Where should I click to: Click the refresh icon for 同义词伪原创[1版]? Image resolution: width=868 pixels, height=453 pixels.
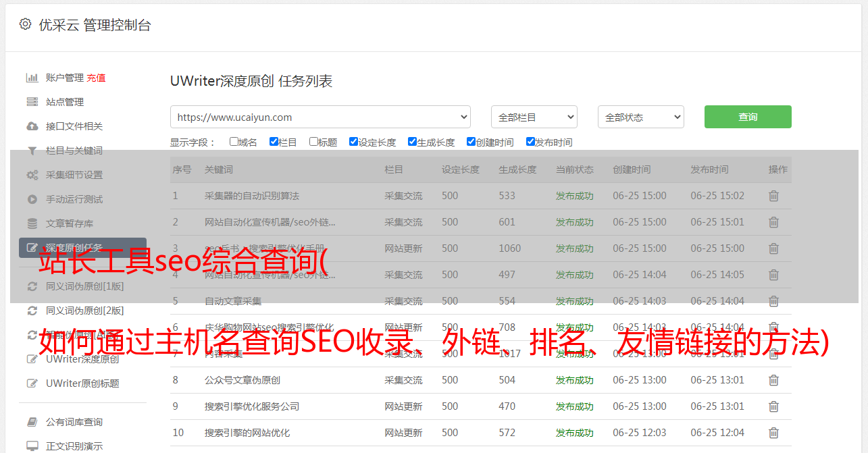tap(32, 286)
